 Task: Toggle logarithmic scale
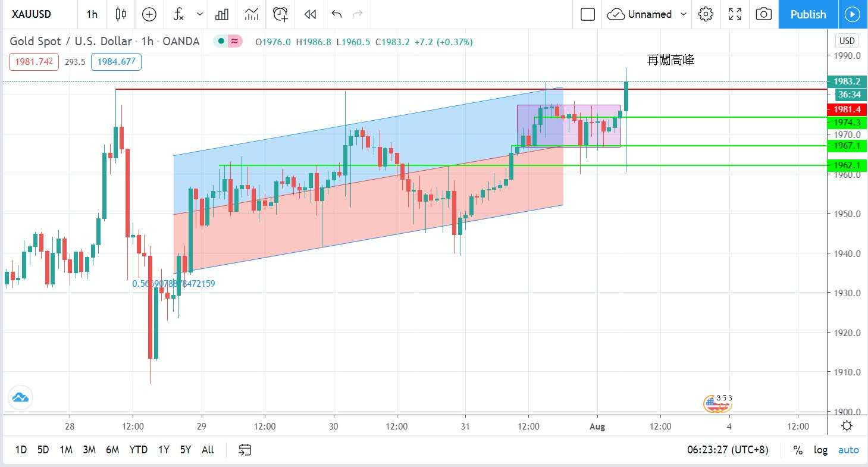(820, 450)
